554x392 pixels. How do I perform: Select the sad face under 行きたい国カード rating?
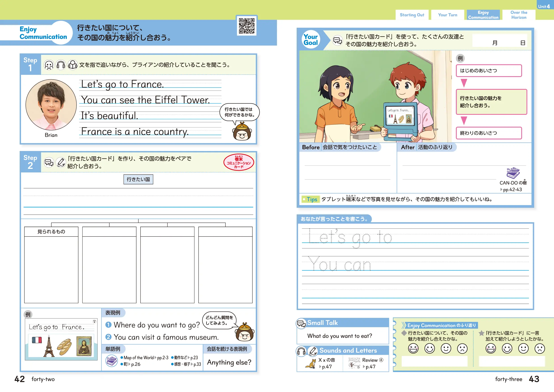(x=539, y=348)
